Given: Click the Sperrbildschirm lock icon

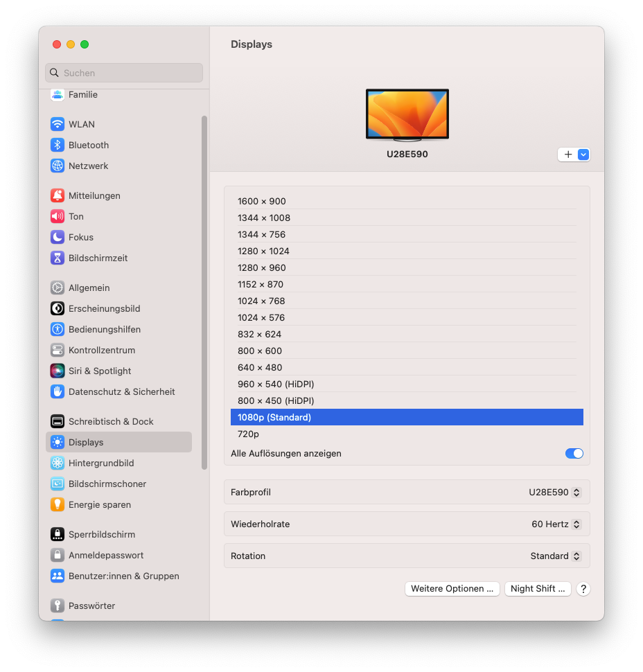Looking at the screenshot, I should click(58, 534).
